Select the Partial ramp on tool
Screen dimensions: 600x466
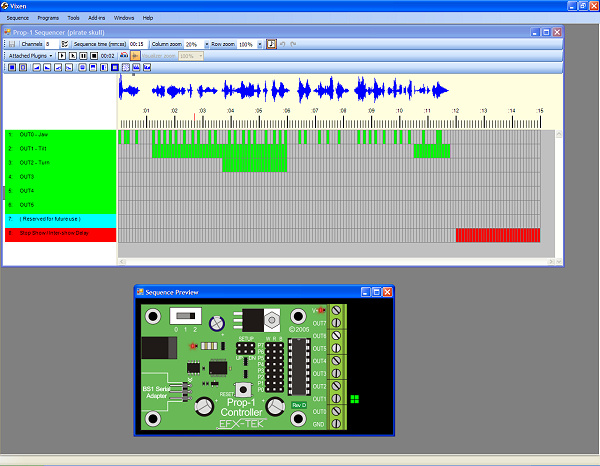pos(58,68)
